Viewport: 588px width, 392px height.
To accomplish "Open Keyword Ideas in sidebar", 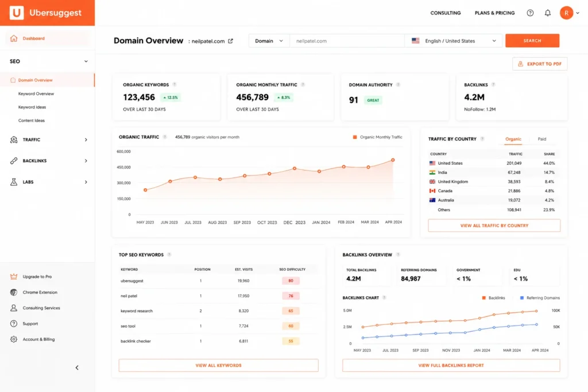I will click(x=32, y=107).
